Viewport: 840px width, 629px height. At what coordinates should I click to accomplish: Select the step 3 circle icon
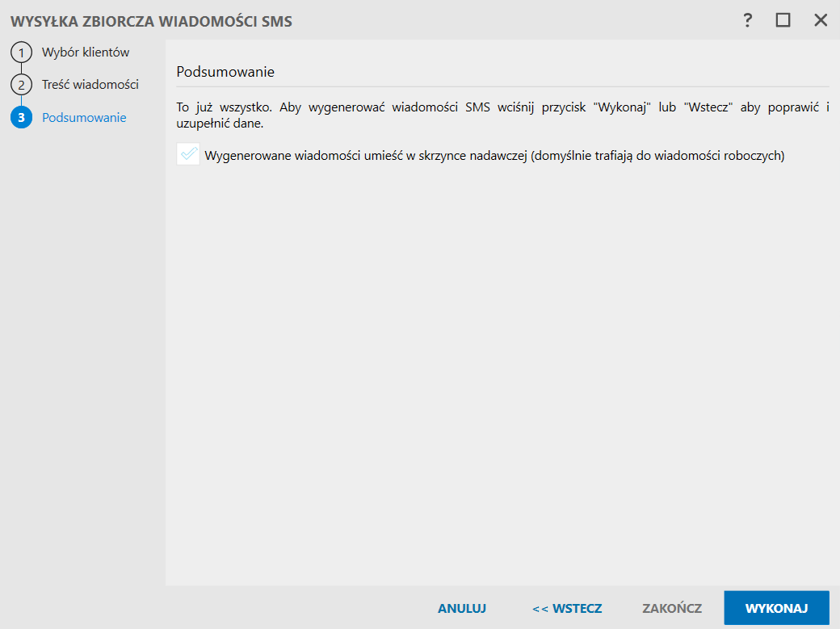(x=22, y=117)
